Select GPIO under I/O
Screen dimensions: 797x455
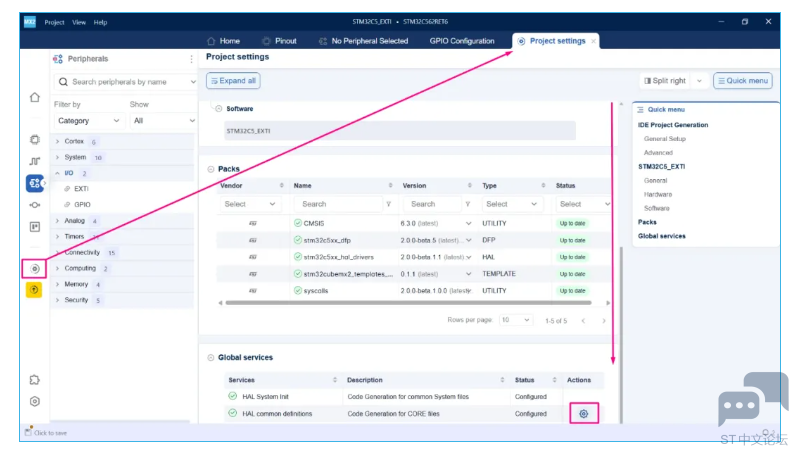(x=82, y=204)
